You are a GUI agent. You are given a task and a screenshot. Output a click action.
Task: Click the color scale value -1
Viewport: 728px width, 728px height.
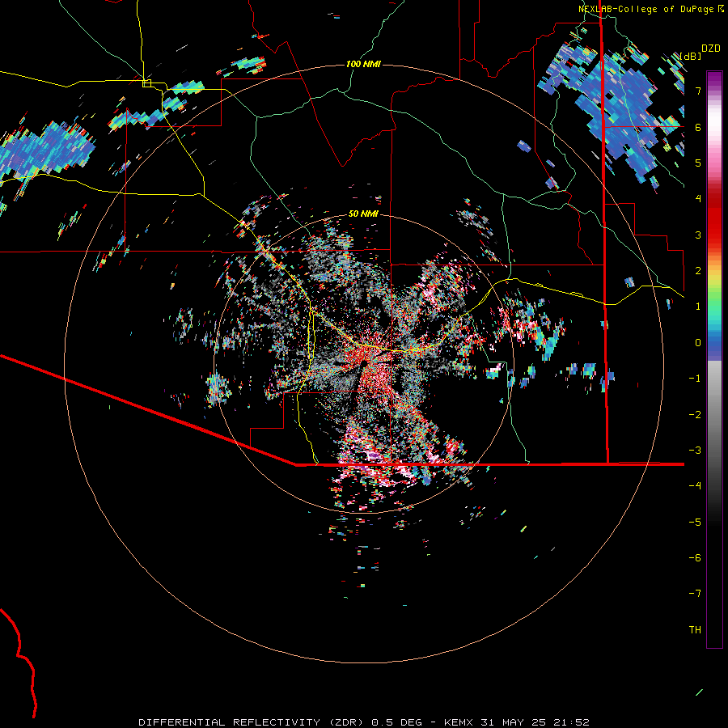(x=695, y=379)
